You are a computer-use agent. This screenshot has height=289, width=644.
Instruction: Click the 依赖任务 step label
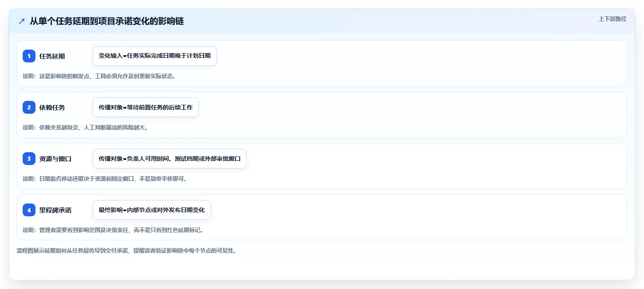point(52,107)
